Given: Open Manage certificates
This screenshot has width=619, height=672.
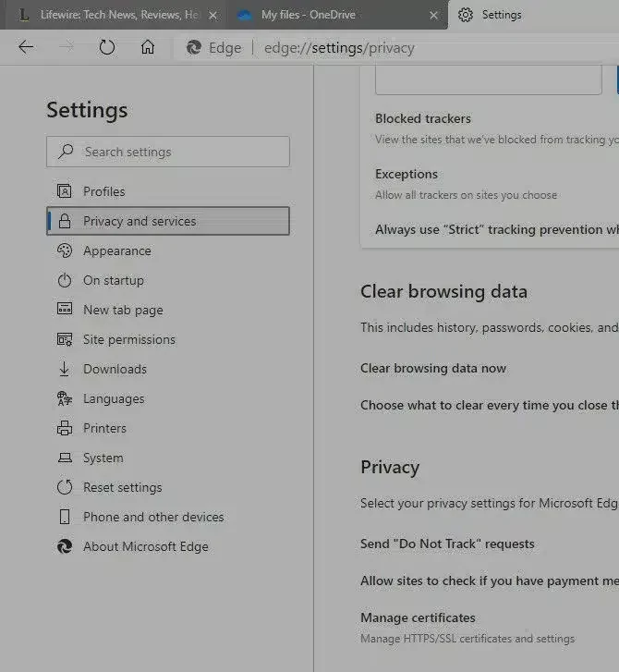Looking at the screenshot, I should click(418, 617).
